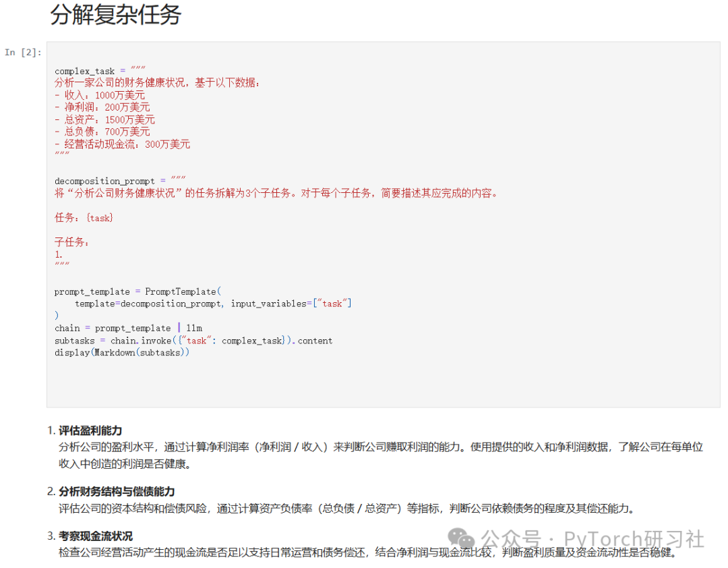Click the output heading 考察现金流状况

pos(95,536)
